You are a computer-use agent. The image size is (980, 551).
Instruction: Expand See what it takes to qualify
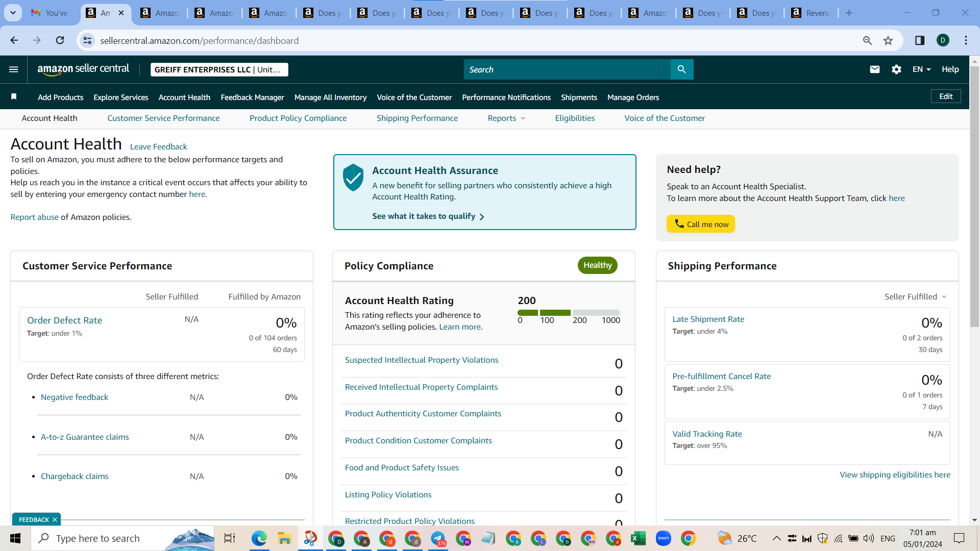[x=428, y=216]
